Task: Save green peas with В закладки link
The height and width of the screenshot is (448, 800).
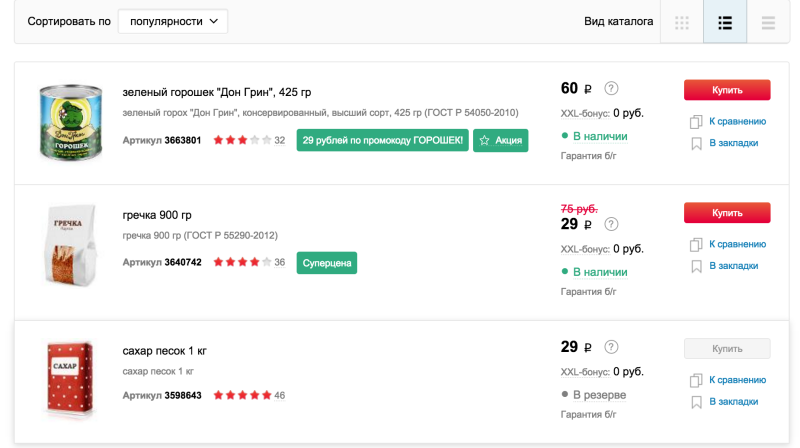Action: [x=734, y=143]
